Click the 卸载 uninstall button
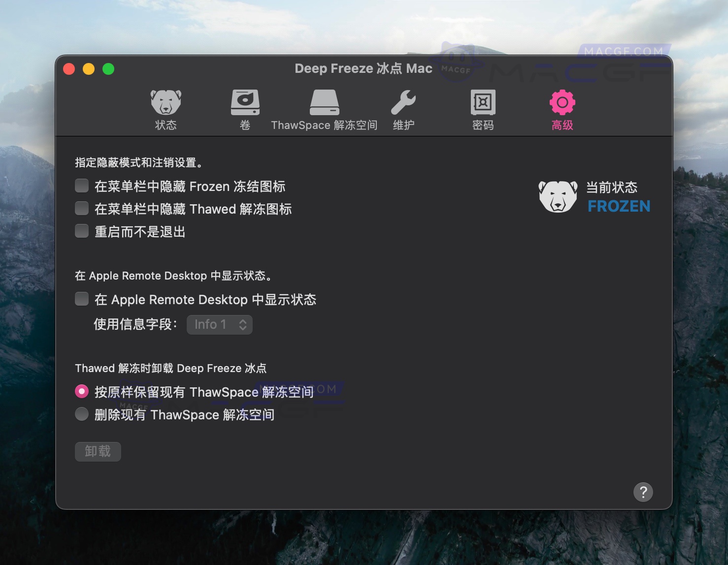 [x=98, y=451]
